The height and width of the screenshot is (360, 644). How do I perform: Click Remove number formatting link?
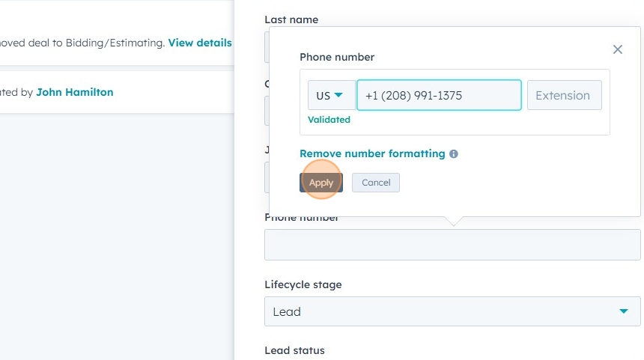[x=372, y=153]
